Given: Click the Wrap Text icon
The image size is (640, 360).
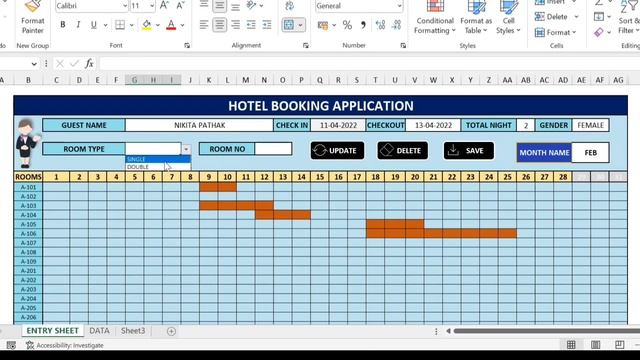Looking at the screenshot, I should click(x=289, y=6).
